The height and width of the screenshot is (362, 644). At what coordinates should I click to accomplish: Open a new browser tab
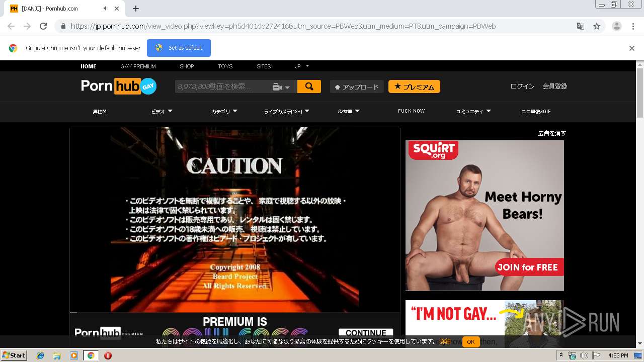click(x=136, y=9)
